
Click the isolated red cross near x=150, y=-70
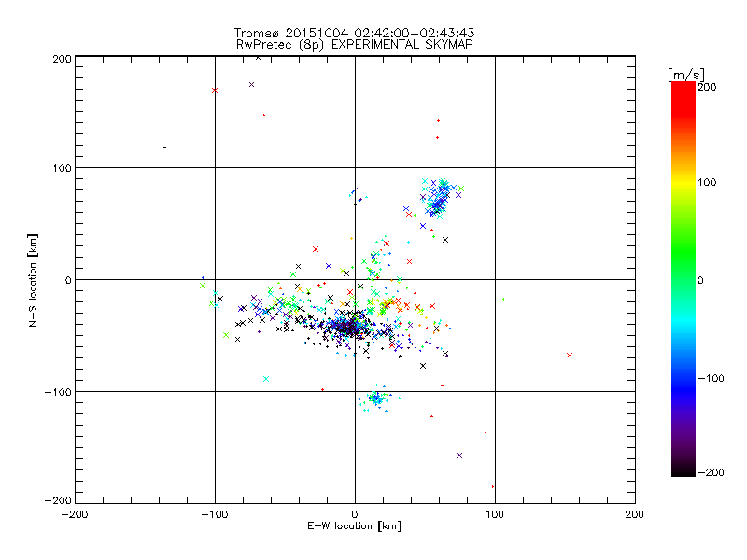[570, 356]
